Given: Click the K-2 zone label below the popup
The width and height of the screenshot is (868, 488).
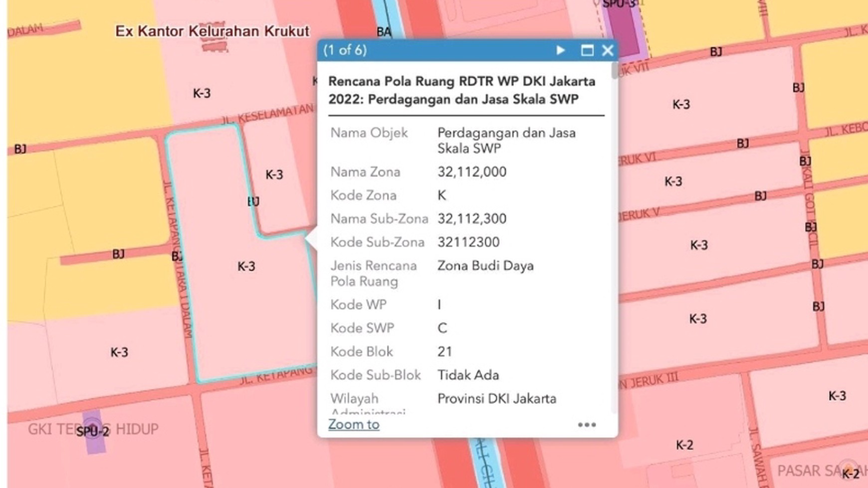Looking at the screenshot, I should tap(684, 445).
